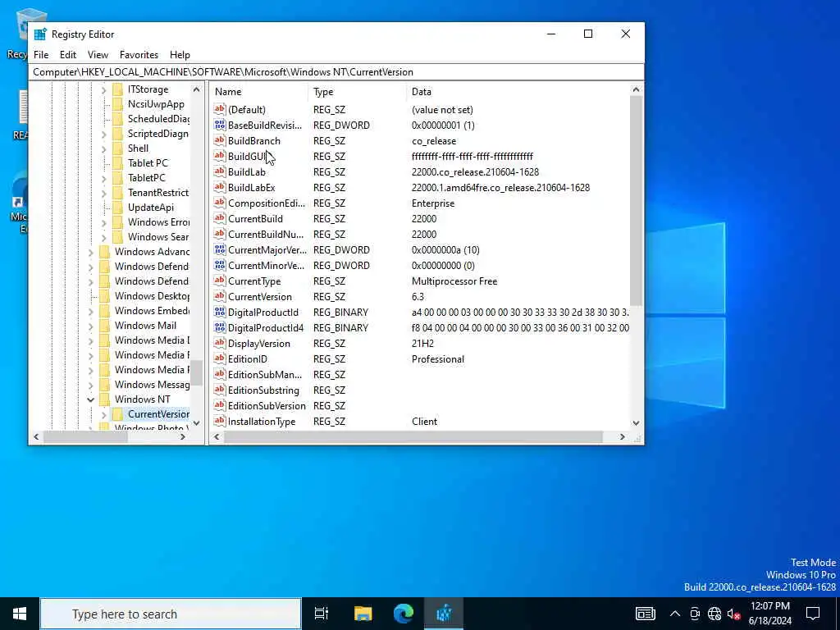Click the CompositionEdition value icon
This screenshot has width=840, height=630.
click(219, 203)
